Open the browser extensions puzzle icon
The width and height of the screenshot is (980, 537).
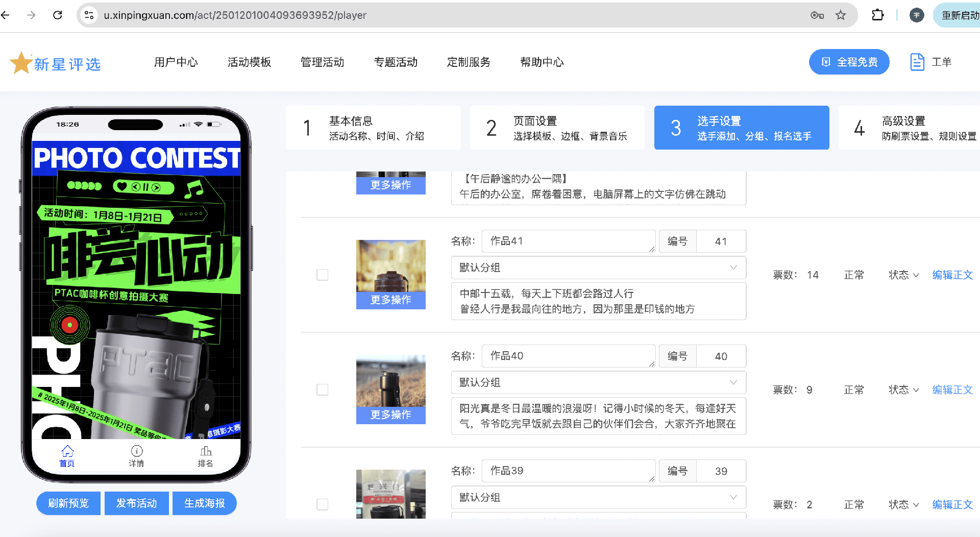(877, 15)
